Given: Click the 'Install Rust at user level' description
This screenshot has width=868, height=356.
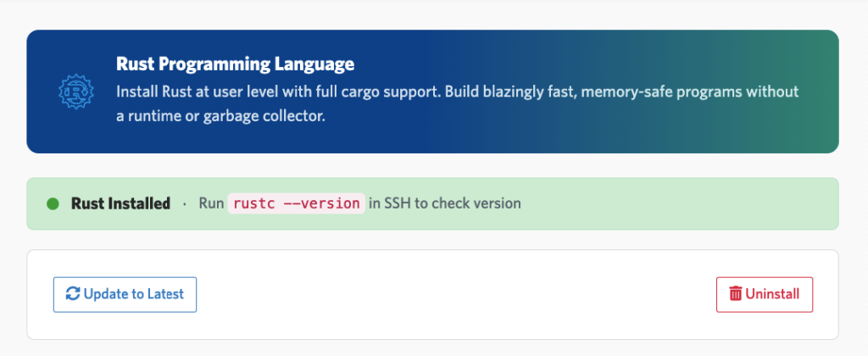Looking at the screenshot, I should [457, 104].
